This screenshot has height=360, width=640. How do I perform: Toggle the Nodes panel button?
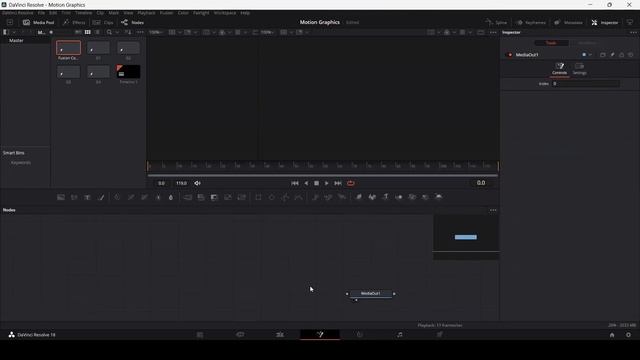(x=132, y=22)
